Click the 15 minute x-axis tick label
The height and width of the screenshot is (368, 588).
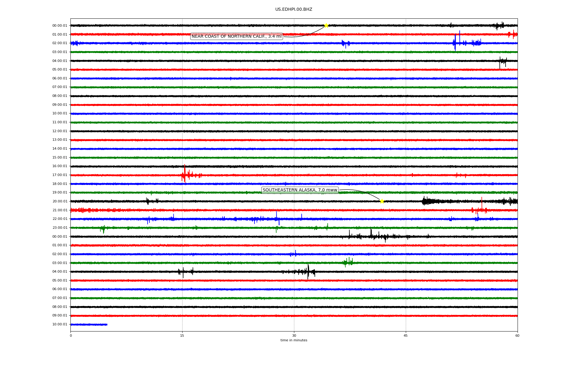point(182,335)
